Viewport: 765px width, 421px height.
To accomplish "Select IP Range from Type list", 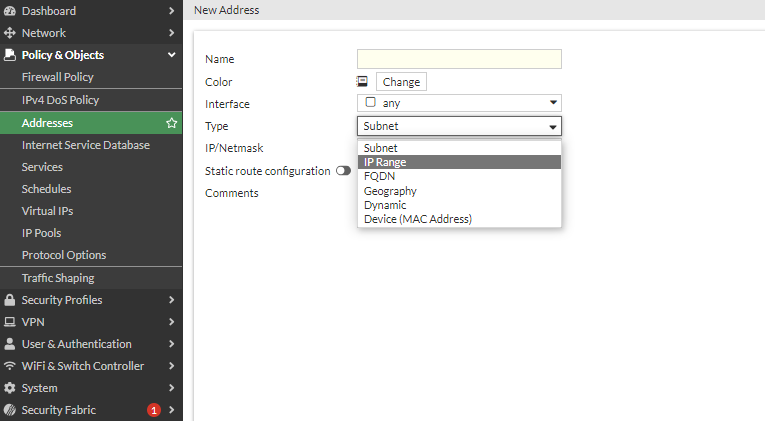I will 385,162.
